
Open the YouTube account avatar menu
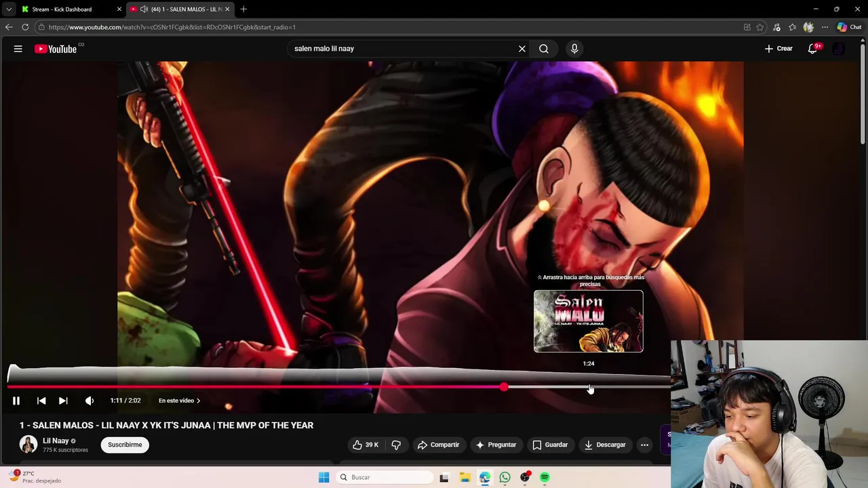click(x=839, y=49)
